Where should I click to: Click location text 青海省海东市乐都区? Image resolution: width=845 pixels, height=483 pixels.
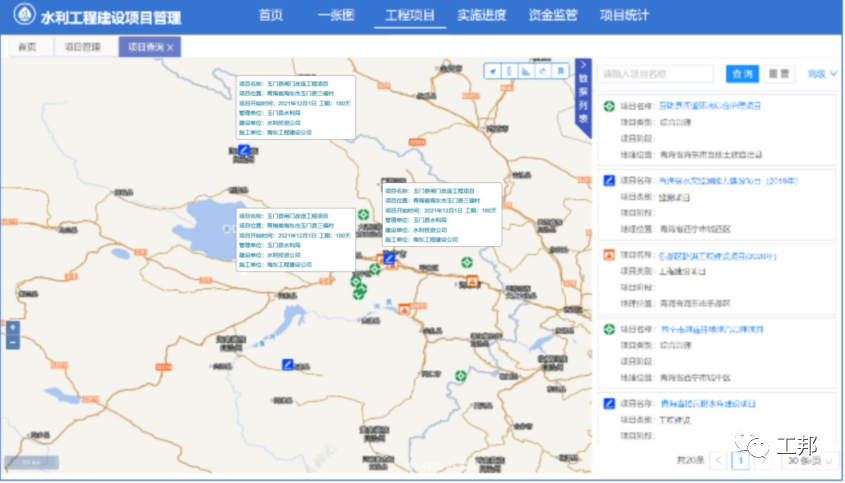(x=695, y=303)
